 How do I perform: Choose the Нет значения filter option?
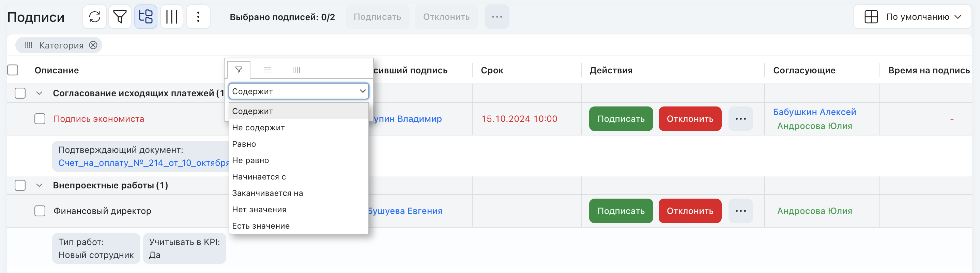click(x=298, y=210)
